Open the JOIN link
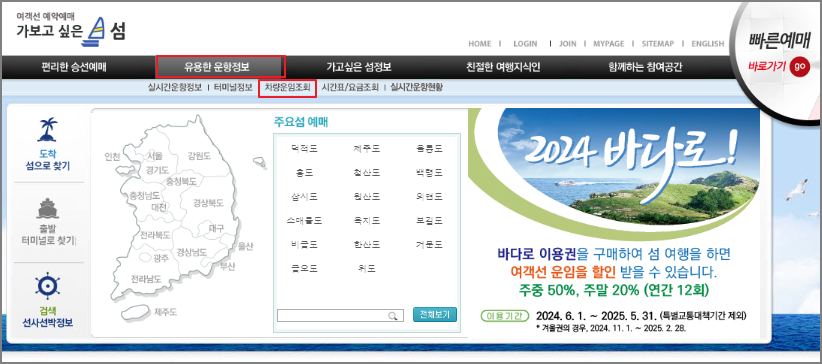Screen dimensions: 822x364 [x=568, y=44]
